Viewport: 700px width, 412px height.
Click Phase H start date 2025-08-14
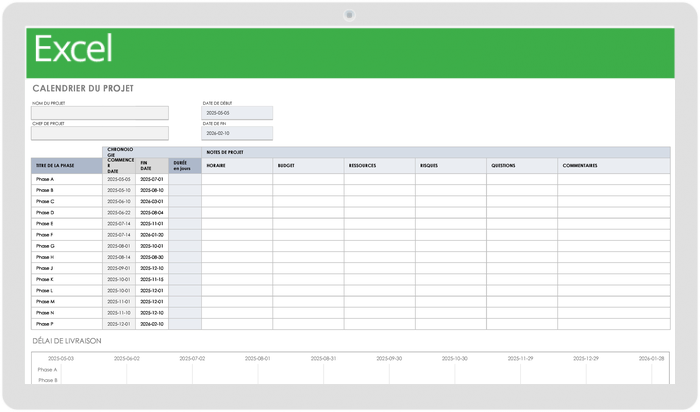coord(119,257)
